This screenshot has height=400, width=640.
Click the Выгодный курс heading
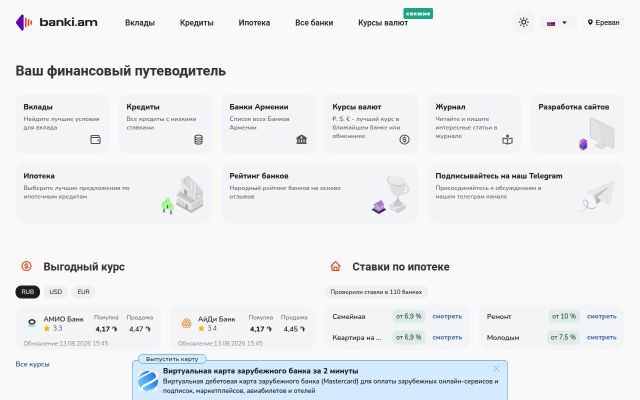84,267
